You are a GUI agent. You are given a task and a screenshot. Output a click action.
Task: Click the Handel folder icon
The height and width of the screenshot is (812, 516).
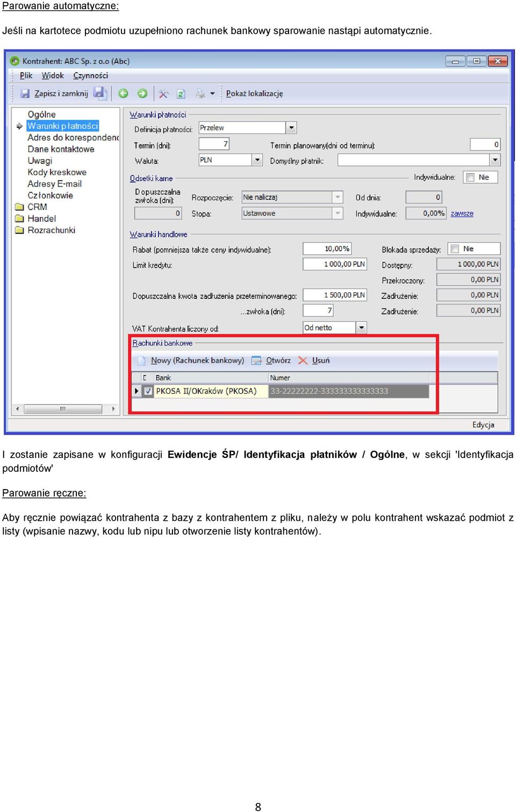pos(19,219)
